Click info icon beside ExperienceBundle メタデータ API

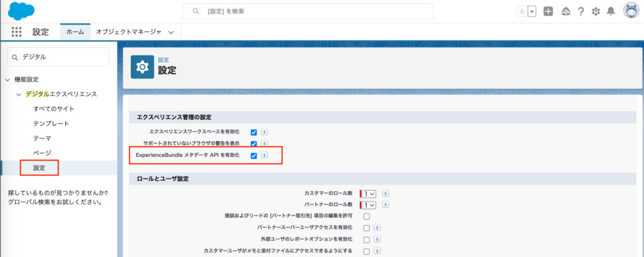pyautogui.click(x=265, y=155)
